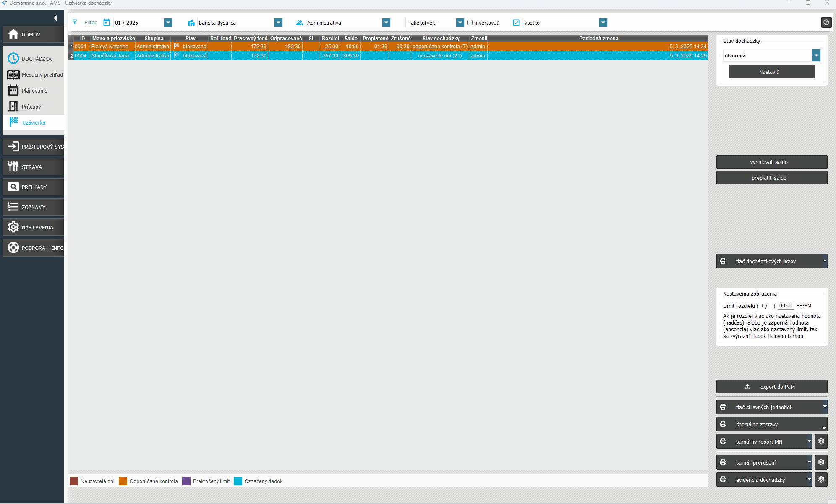The image size is (836, 504).
Task: Enable the invertovať checkbox
Action: click(470, 23)
